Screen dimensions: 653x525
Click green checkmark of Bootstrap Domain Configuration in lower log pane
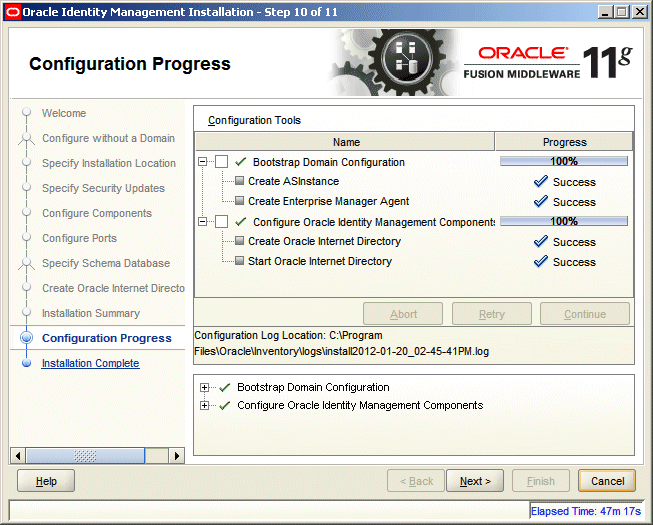[224, 388]
